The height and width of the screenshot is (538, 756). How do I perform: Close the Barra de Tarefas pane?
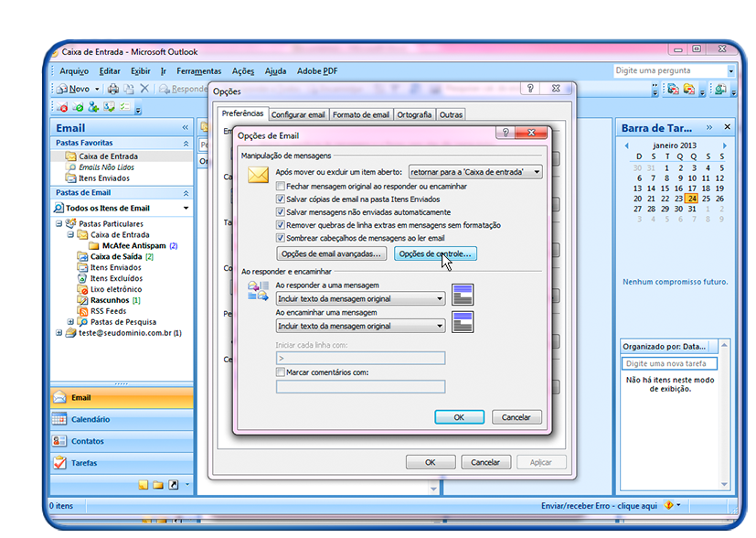[x=727, y=127]
